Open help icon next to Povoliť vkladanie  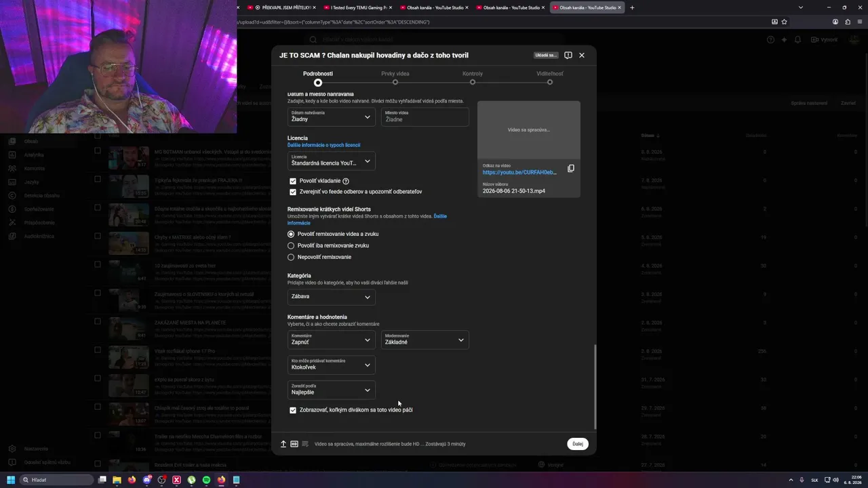tap(346, 181)
